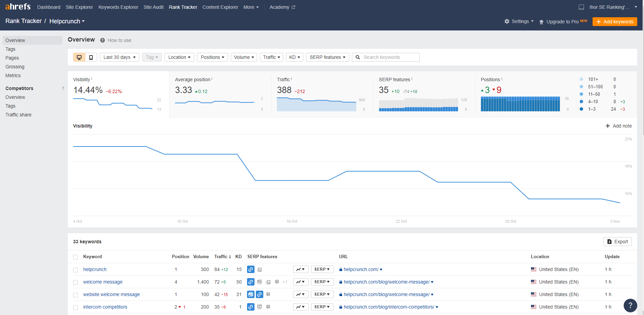Screen dimensions: 644x315
Task: Click the notifications square icon in header
Action: (x=581, y=7)
